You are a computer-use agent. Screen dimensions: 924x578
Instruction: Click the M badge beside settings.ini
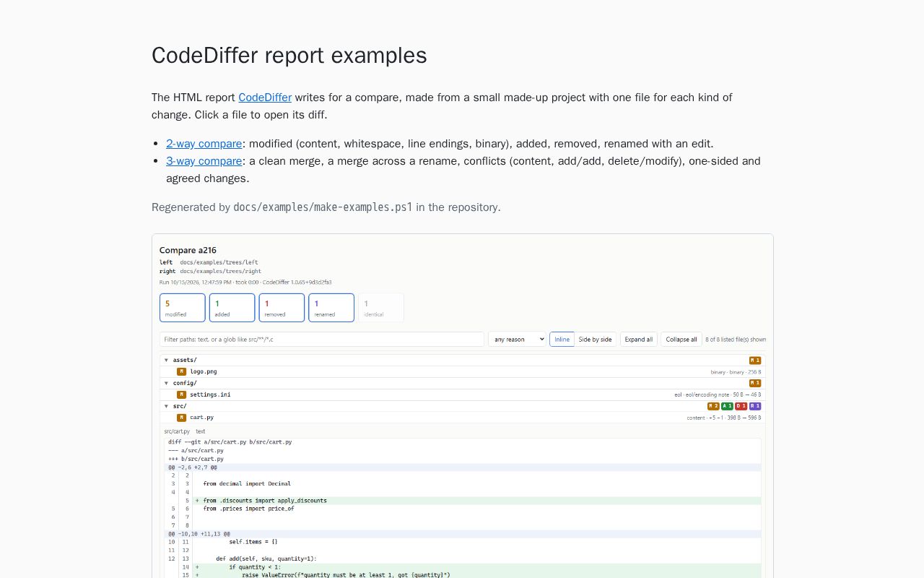point(181,394)
